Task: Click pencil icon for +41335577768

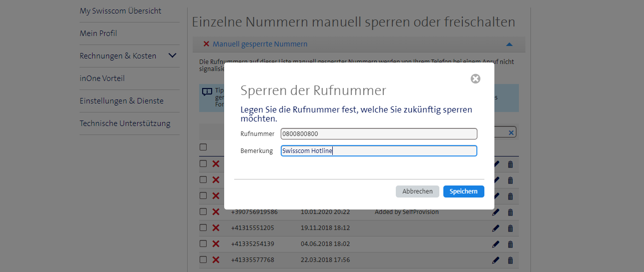Action: (x=496, y=260)
